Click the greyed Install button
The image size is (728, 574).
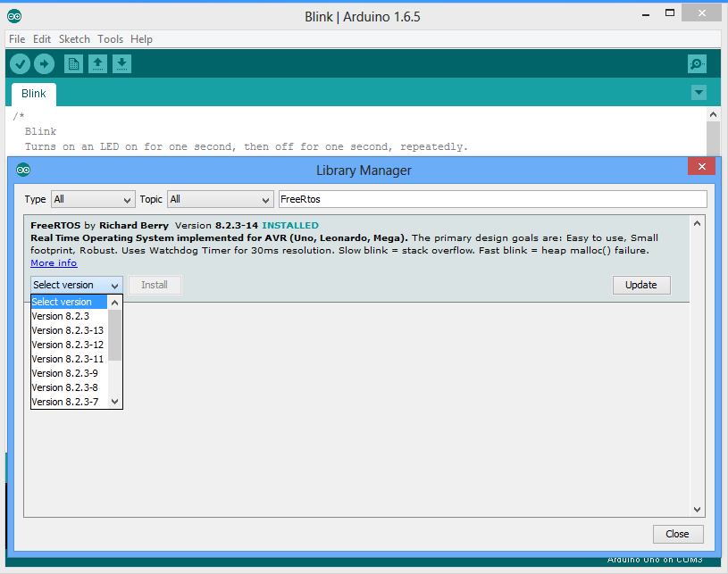point(155,285)
